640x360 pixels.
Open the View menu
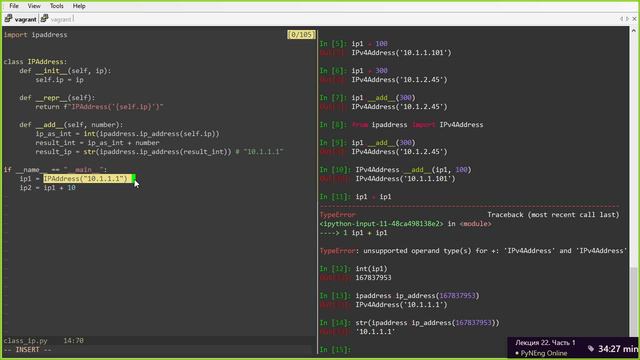click(x=34, y=6)
